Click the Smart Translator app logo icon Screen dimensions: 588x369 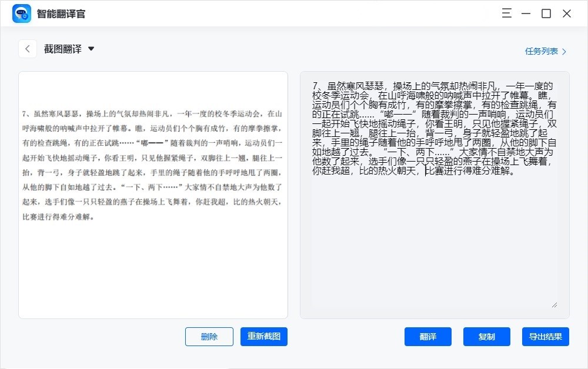click(x=21, y=13)
